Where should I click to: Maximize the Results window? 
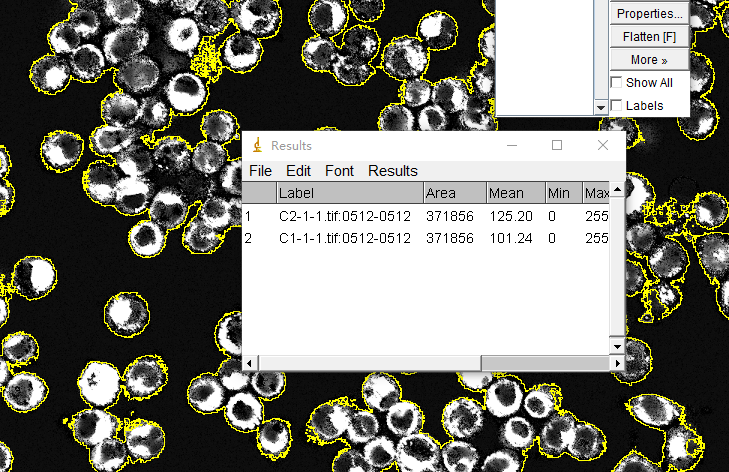tap(557, 145)
